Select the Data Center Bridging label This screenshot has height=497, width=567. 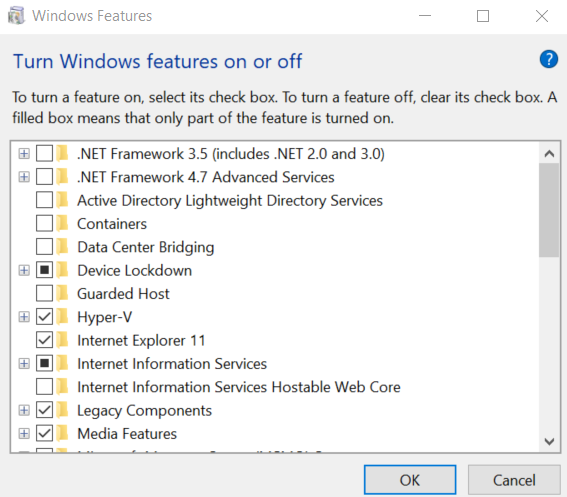[x=146, y=247]
